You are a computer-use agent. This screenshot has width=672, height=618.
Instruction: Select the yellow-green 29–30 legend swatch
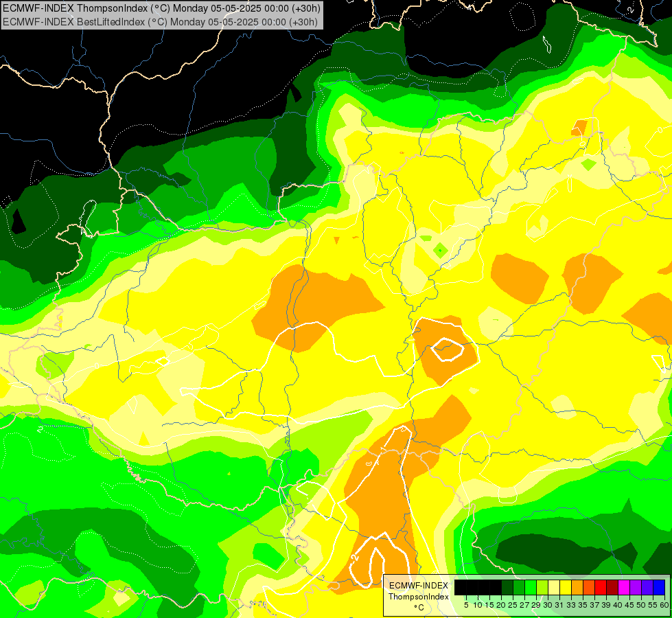542,587
